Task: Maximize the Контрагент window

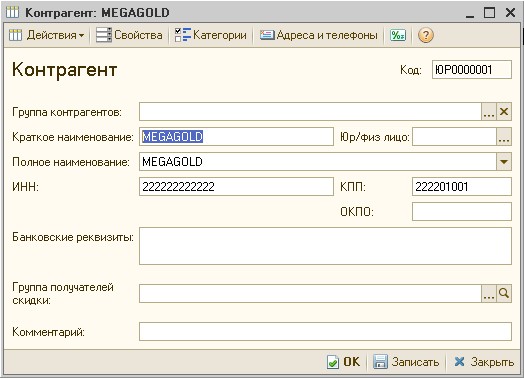Action: pos(490,13)
